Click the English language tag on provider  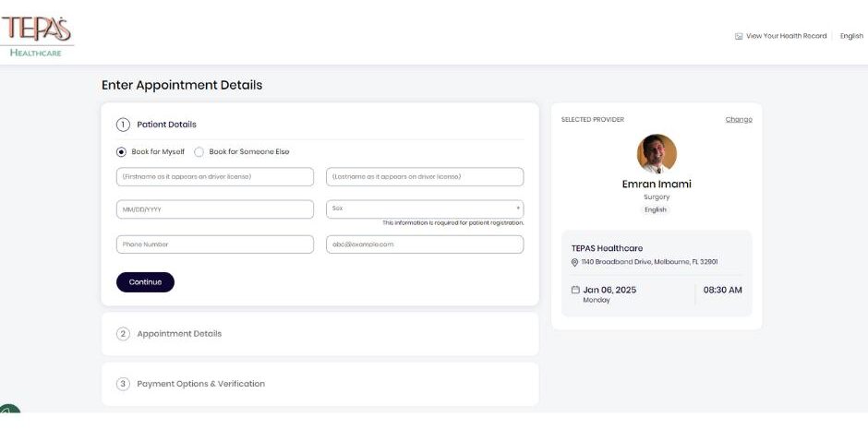656,210
